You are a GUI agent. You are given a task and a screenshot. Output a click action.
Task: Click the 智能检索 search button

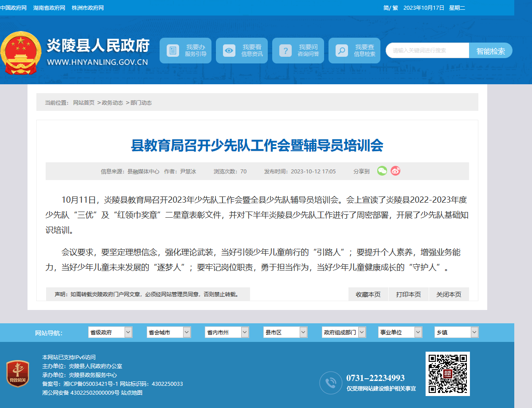coord(491,51)
